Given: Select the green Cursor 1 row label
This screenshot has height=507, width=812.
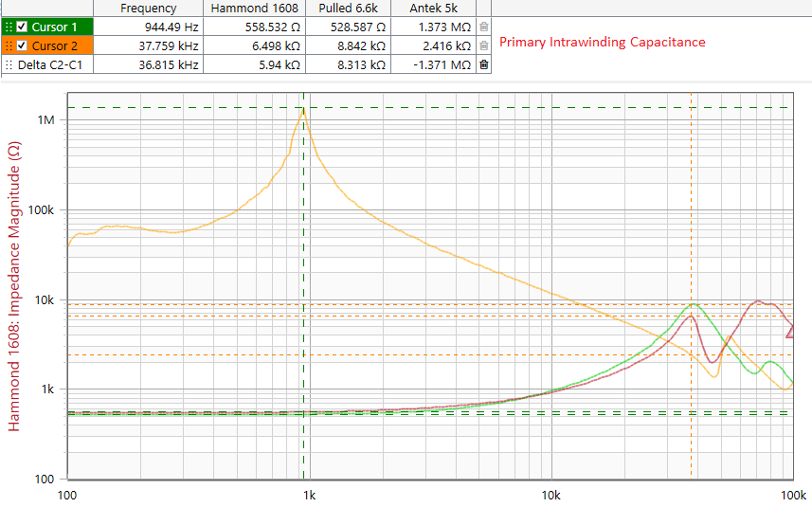Looking at the screenshot, I should pos(54,27).
